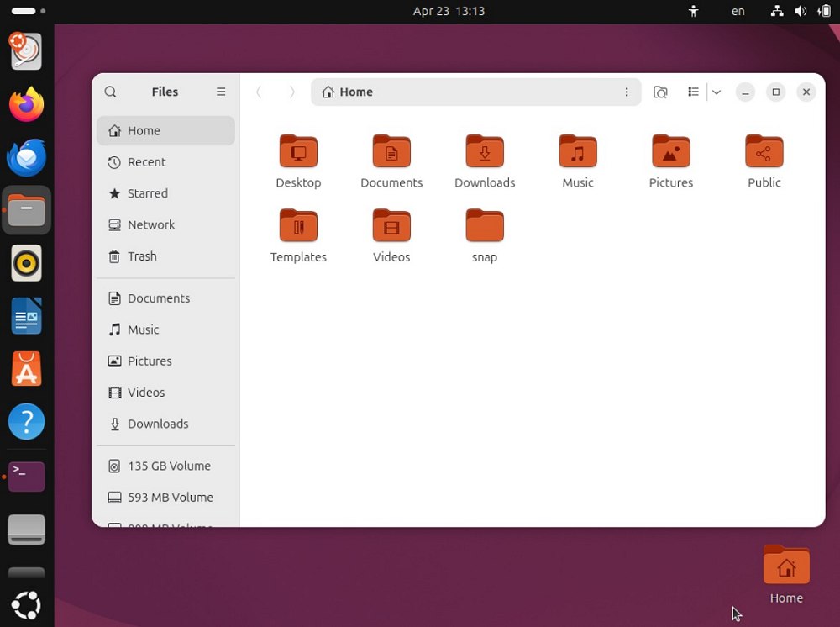
Task: Switch the file view to list layout
Action: 693,92
